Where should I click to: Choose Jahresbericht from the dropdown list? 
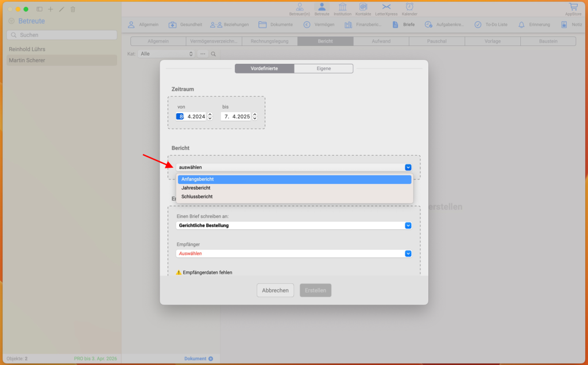click(196, 188)
